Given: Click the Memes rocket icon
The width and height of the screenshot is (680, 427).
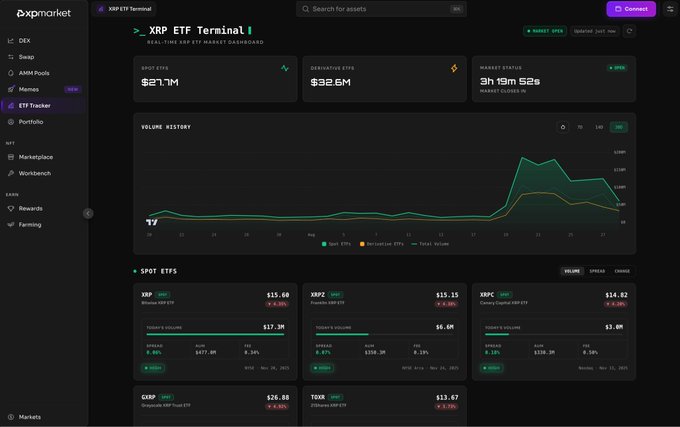Looking at the screenshot, I should [x=11, y=89].
